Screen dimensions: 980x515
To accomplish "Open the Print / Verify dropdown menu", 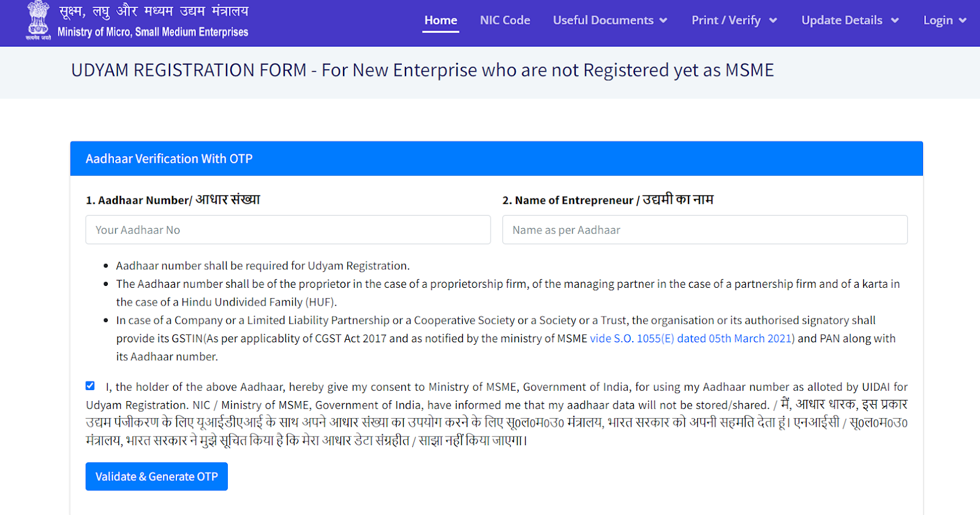I will coord(734,20).
